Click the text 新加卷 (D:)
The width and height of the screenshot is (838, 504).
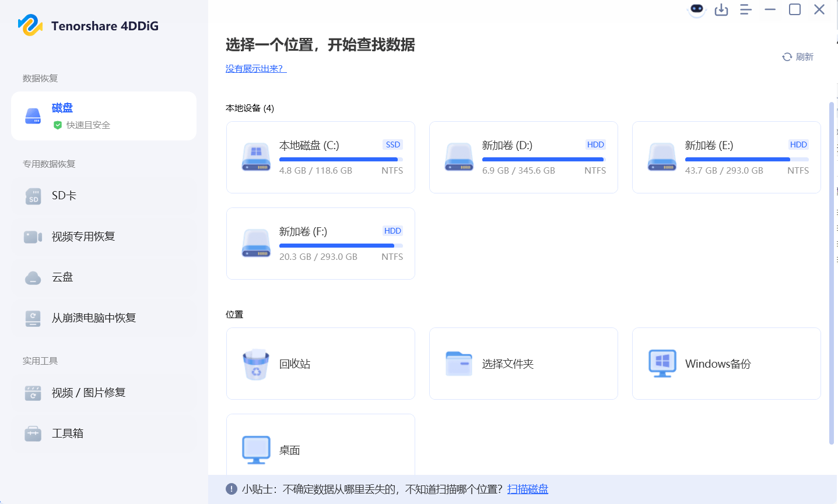pos(507,146)
